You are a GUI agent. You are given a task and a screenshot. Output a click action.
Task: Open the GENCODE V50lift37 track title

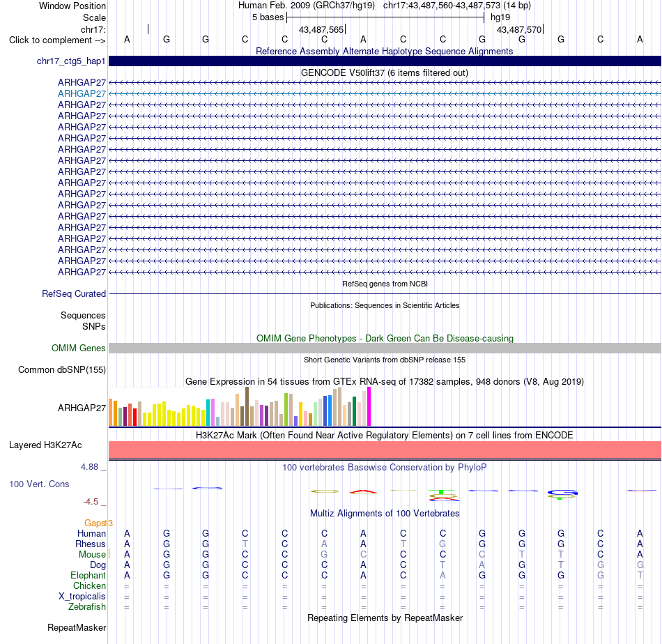point(384,72)
